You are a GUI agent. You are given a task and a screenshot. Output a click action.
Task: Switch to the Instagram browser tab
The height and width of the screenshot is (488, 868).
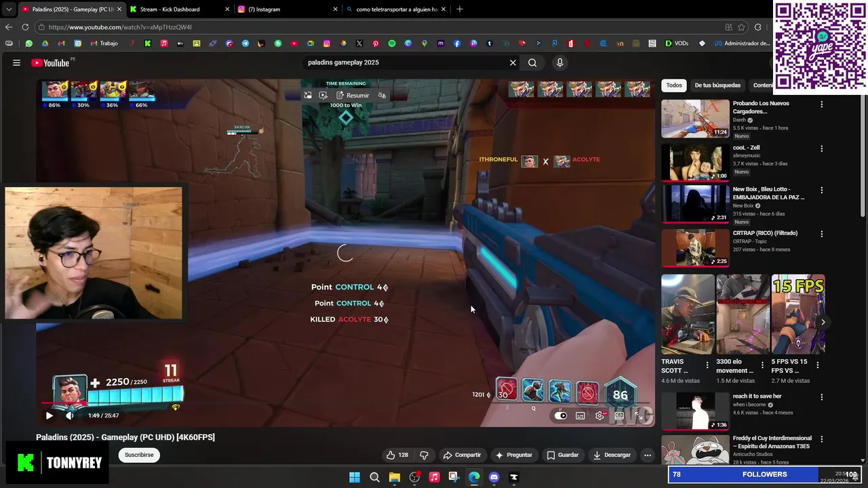287,9
